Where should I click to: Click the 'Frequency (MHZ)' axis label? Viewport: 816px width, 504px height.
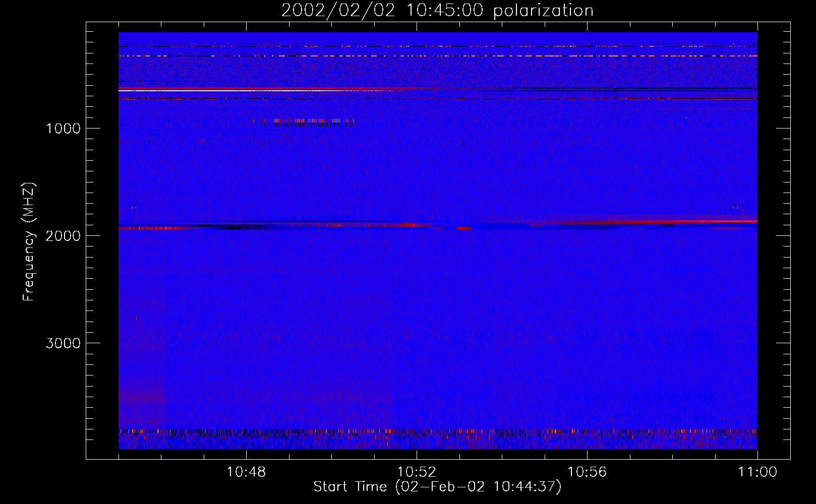(29, 242)
